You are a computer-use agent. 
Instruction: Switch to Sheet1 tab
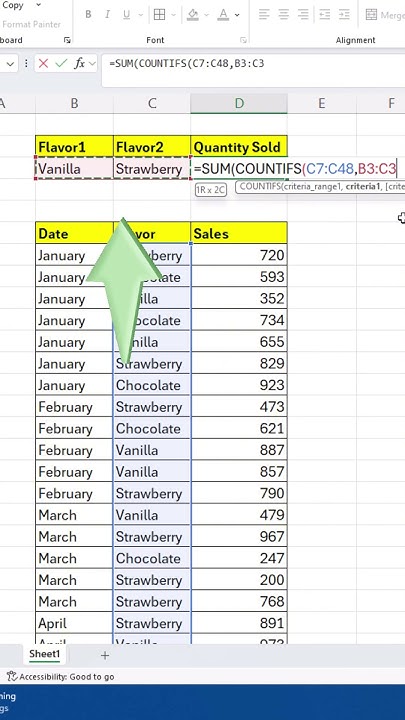[x=45, y=654]
